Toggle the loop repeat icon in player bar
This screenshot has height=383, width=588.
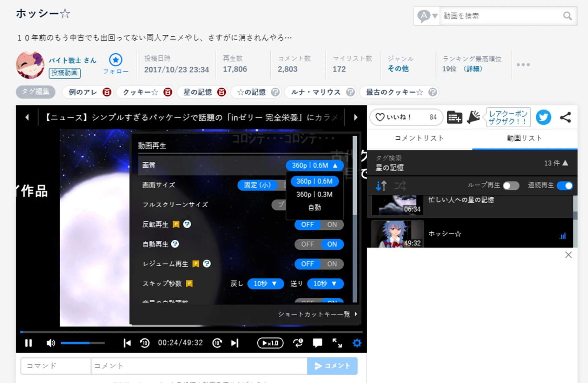pyautogui.click(x=298, y=343)
